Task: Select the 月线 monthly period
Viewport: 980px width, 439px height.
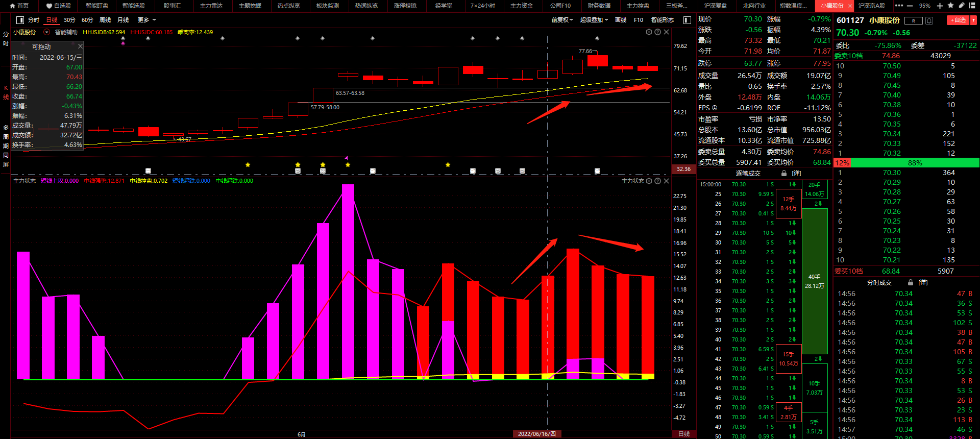Action: click(x=123, y=20)
